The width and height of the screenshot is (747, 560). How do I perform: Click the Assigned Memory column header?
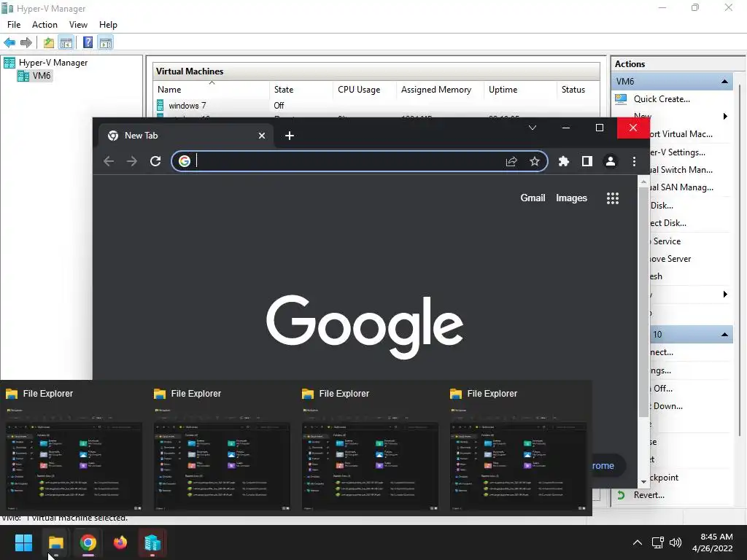click(440, 90)
